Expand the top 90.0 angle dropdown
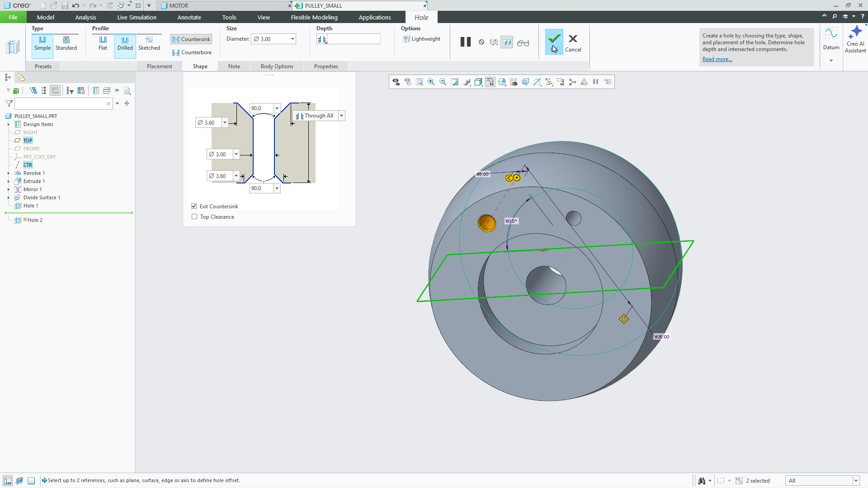The height and width of the screenshot is (488, 868). (277, 108)
